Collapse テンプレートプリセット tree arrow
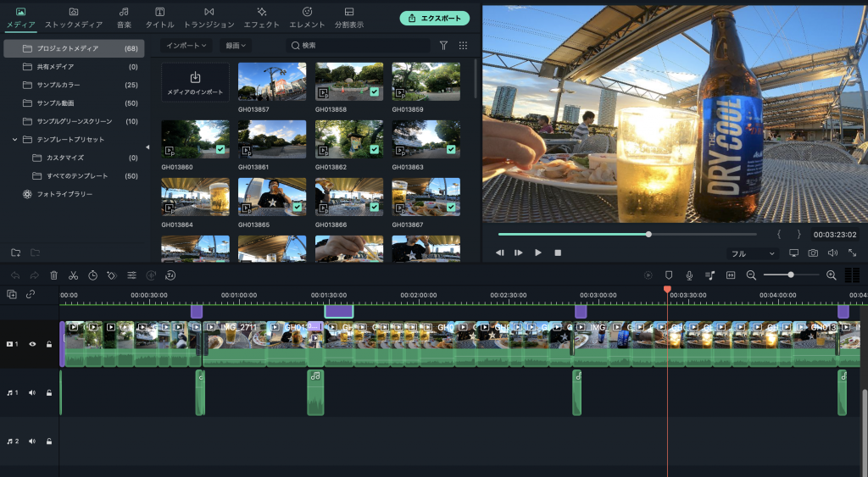Viewport: 868px width, 477px height. click(15, 140)
